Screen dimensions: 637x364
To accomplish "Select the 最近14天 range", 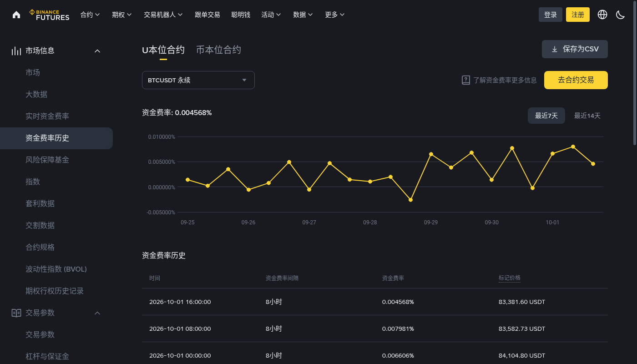I will coord(587,116).
